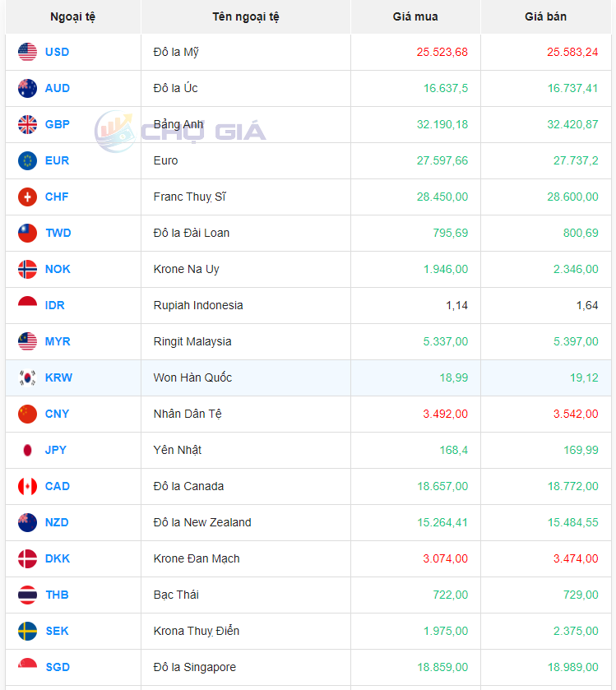This screenshot has width=616, height=690.
Task: Click the USA flag icon
Action: [x=27, y=52]
